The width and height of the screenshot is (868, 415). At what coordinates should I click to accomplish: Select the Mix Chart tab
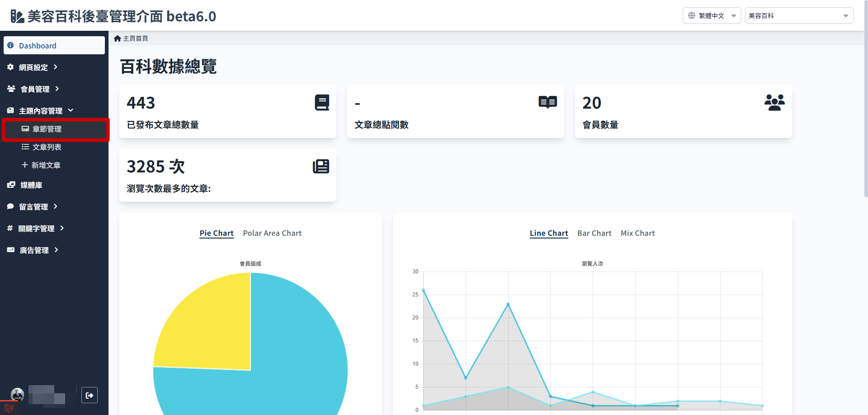coord(637,233)
